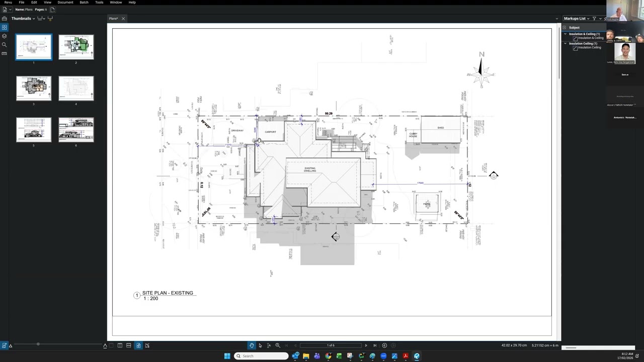Click the Windows taskbar Search box
The width and height of the screenshot is (644, 362).
(262, 356)
